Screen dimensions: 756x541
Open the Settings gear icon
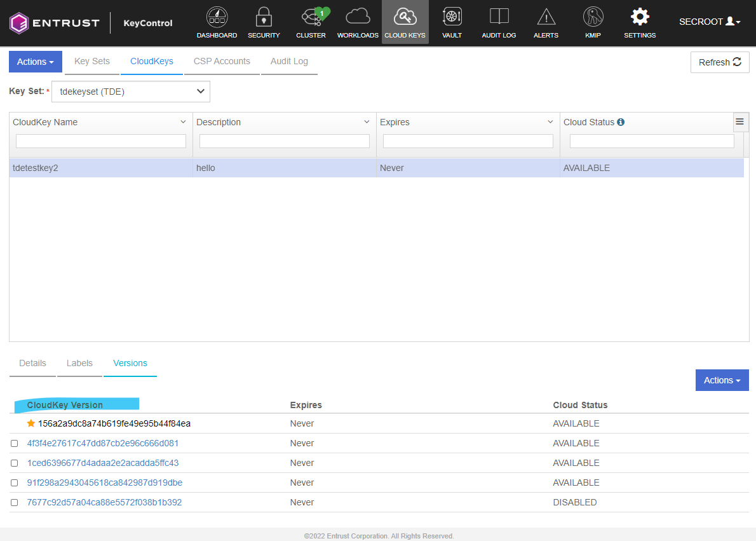point(640,17)
